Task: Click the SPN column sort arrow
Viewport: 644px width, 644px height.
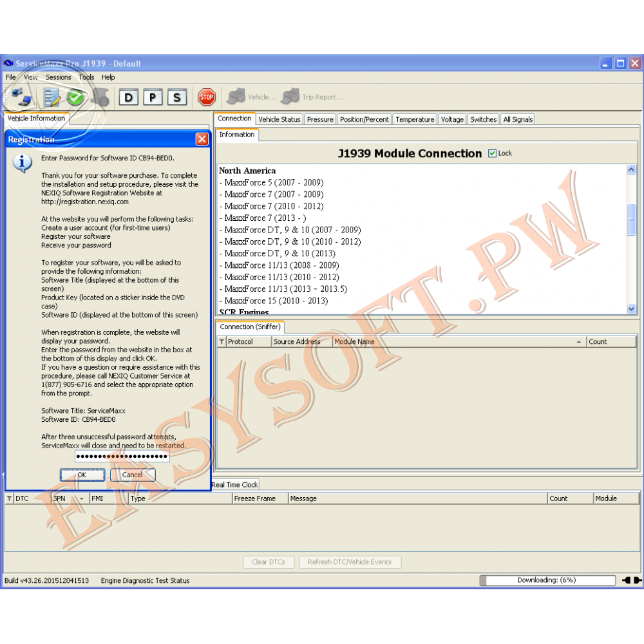Action: point(82,499)
